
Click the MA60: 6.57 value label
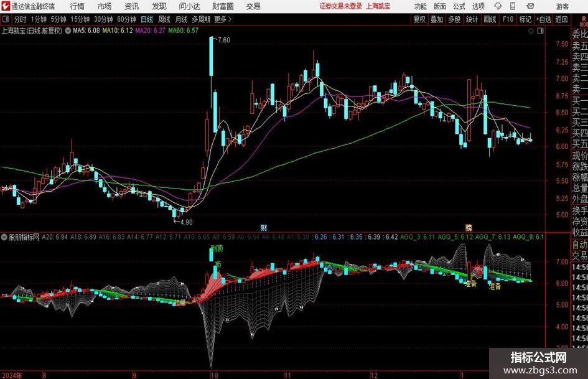[183, 30]
